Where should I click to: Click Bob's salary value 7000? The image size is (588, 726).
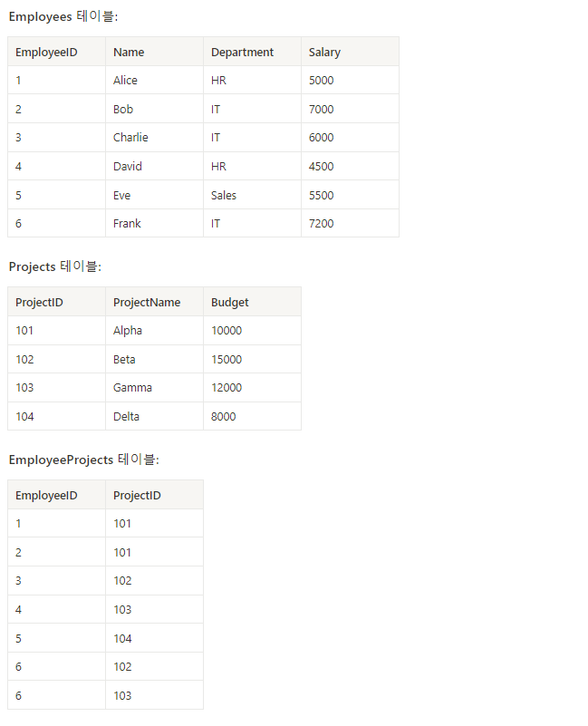click(x=350, y=109)
